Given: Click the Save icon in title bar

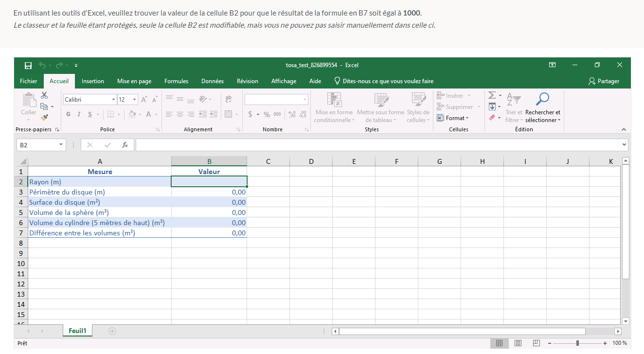Looking at the screenshot, I should [28, 65].
